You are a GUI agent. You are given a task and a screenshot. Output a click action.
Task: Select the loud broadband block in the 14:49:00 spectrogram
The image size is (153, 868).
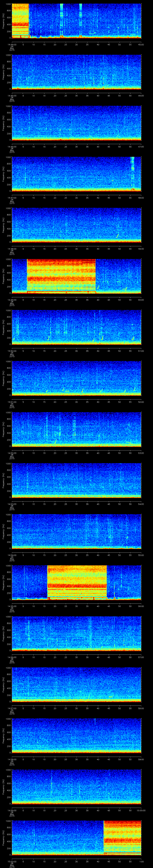(61, 276)
